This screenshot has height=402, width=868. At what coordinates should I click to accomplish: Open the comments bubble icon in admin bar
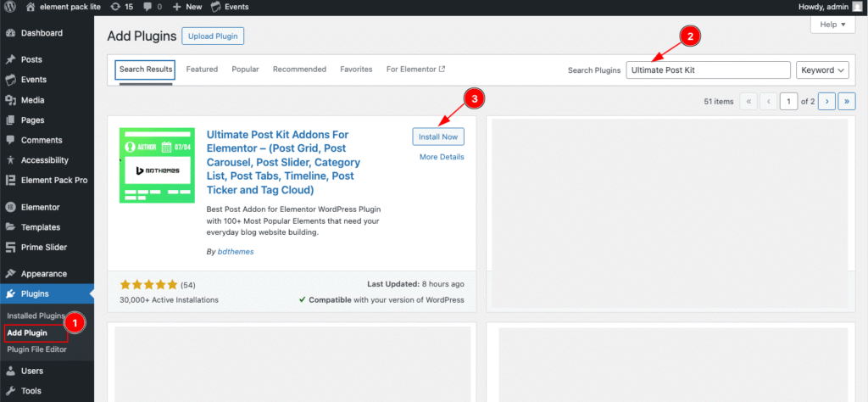coord(148,7)
